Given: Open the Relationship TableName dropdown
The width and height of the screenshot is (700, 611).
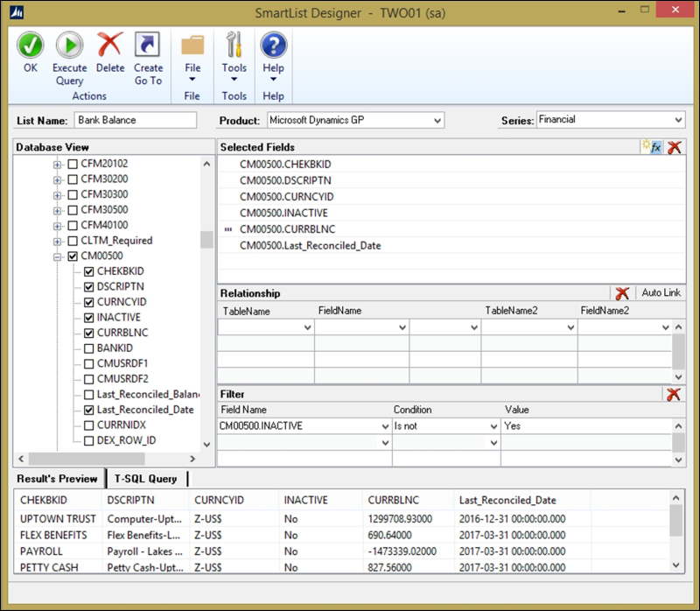Looking at the screenshot, I should (x=307, y=327).
